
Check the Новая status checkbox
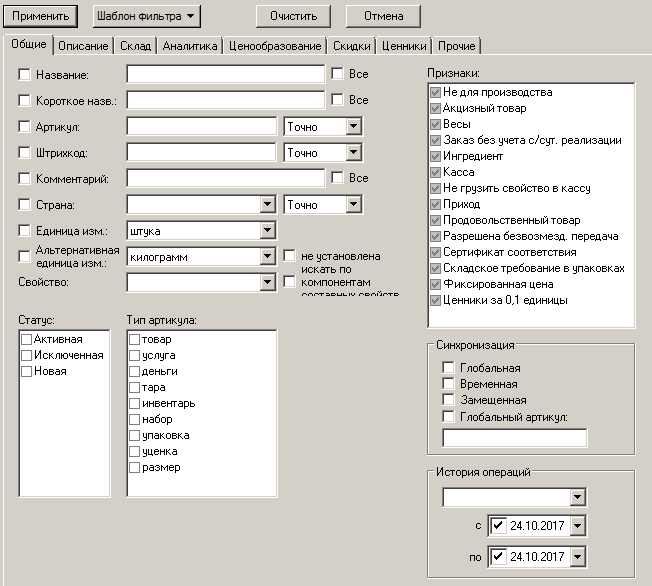click(27, 371)
